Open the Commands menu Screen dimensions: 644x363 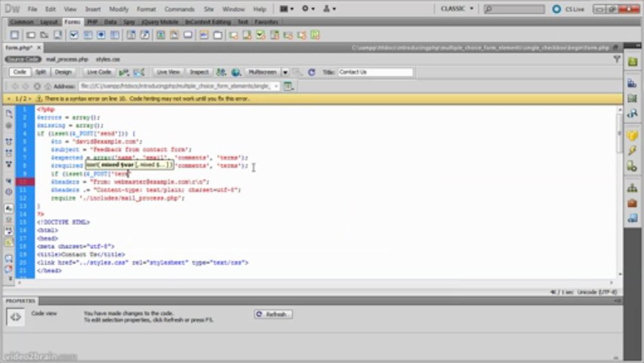[x=179, y=9]
